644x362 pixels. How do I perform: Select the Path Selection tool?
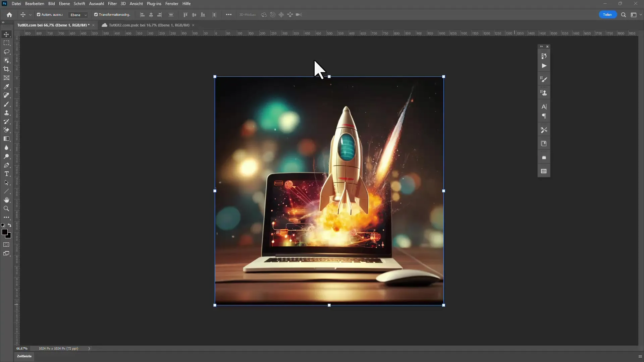coord(6,183)
